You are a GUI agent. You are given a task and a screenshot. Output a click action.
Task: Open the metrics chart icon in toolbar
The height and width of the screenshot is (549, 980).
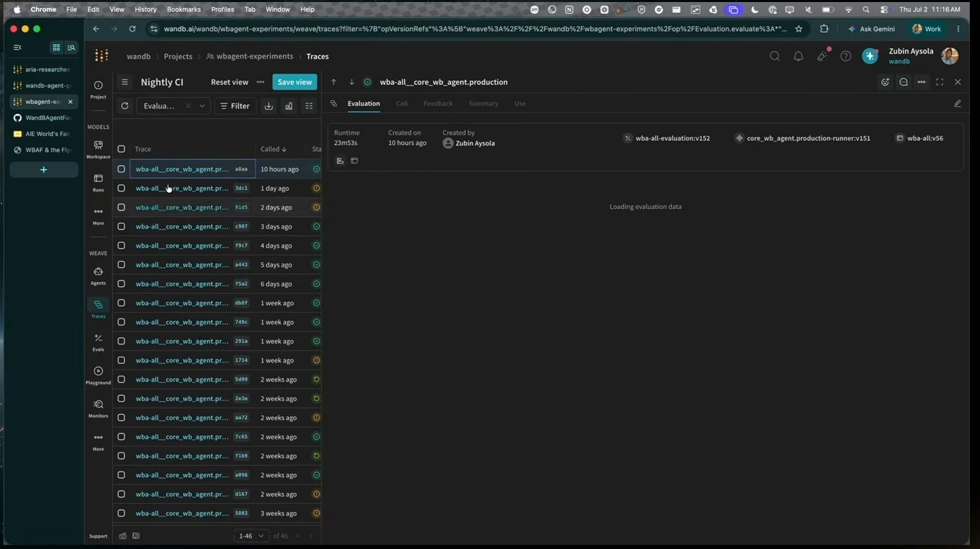[x=289, y=106]
